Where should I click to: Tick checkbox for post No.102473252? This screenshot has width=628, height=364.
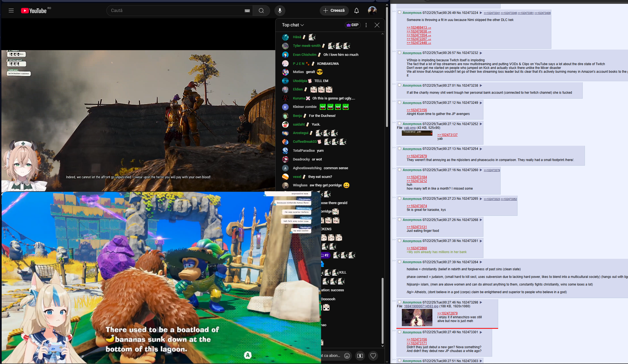pos(400,123)
